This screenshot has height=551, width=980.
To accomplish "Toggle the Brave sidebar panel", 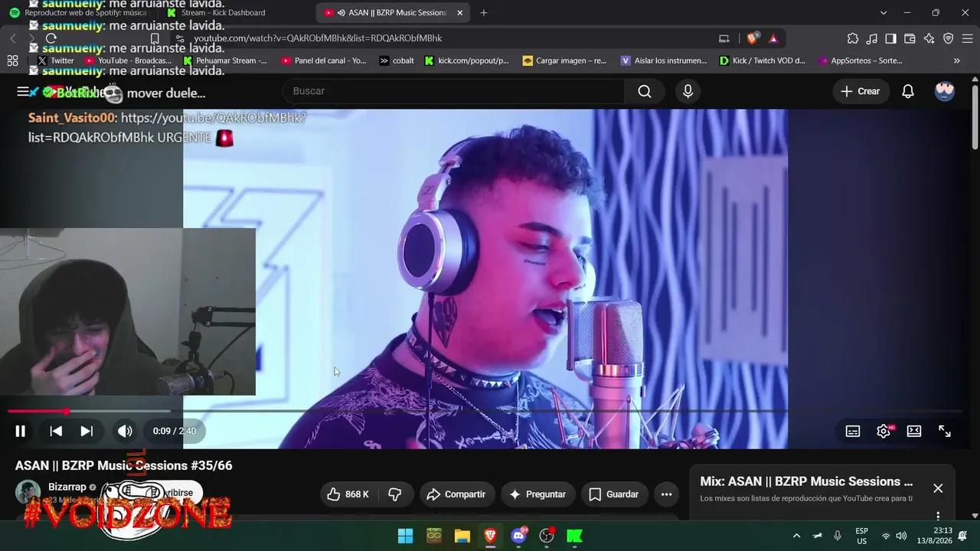I will coord(891,38).
